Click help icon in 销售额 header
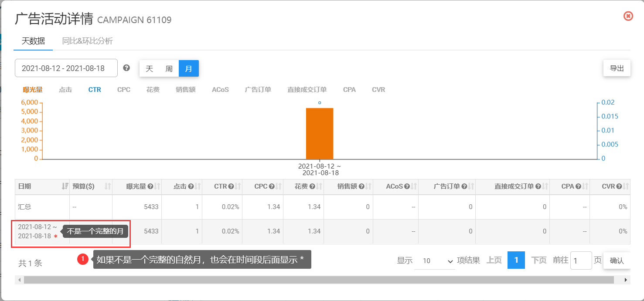The height and width of the screenshot is (301, 644). pos(361,186)
